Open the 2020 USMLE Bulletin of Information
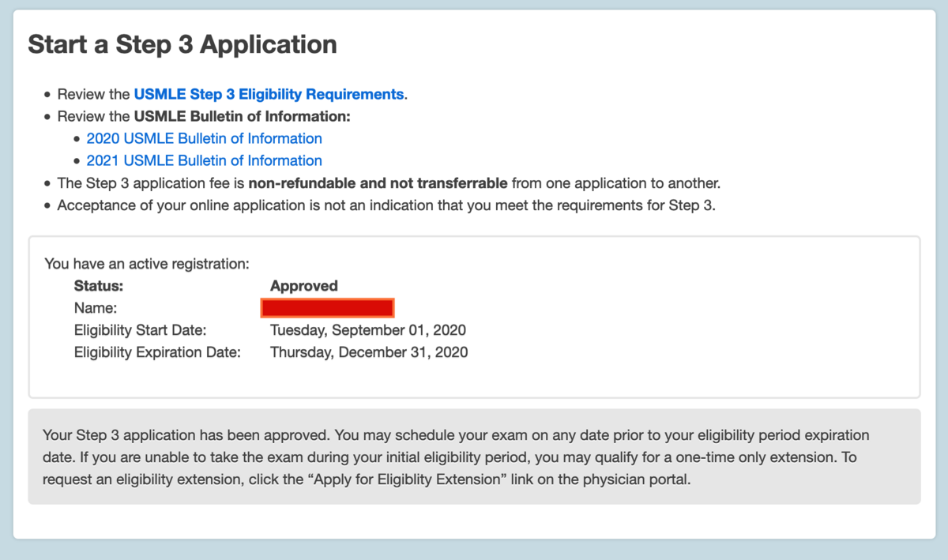 click(x=204, y=138)
